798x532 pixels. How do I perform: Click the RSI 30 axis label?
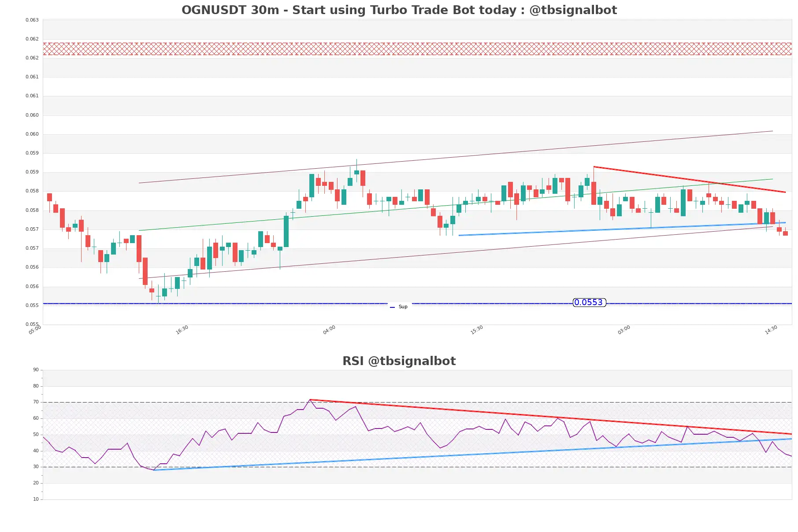[36, 467]
